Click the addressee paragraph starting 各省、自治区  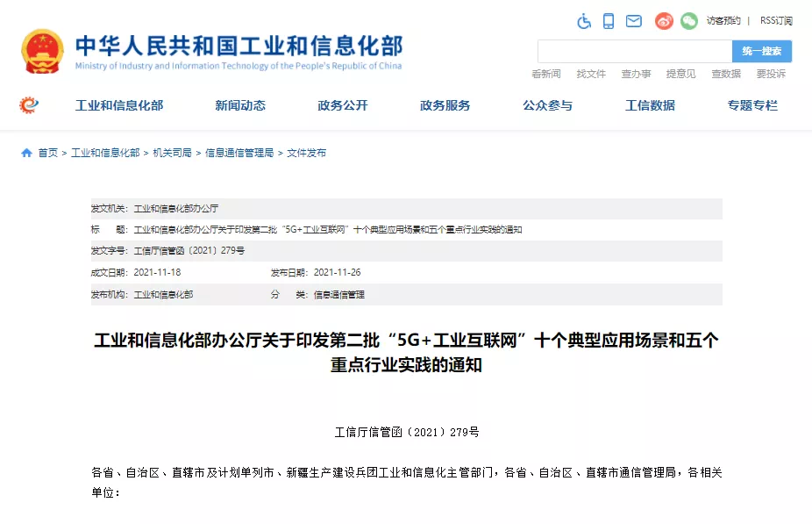click(x=407, y=483)
